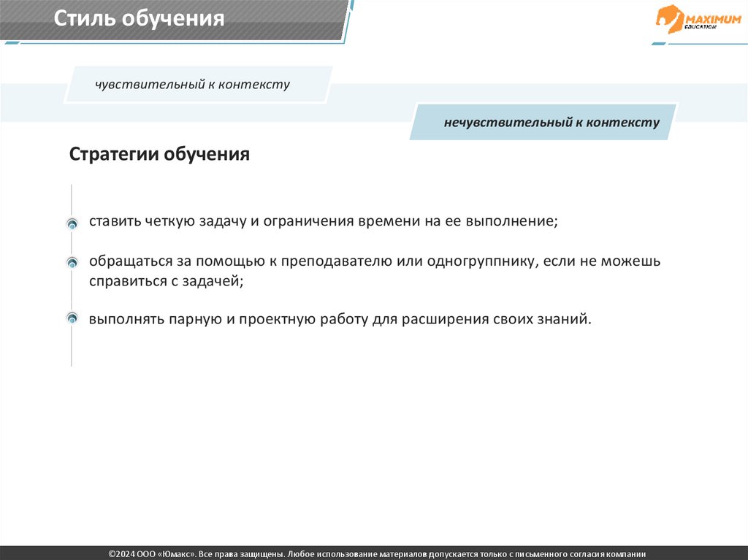Screen dimensions: 748x560
Task: Click the Maximum Education logo
Action: coord(698,20)
